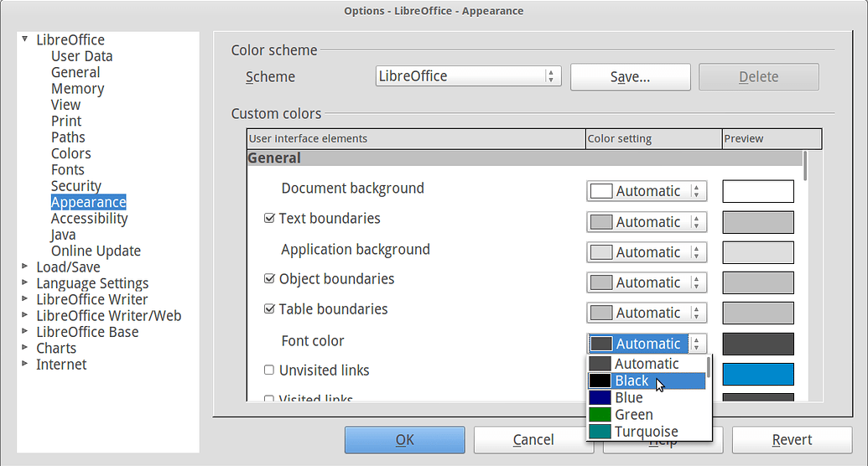868x466 pixels.
Task: Select Online Update in the tree
Action: pyautogui.click(x=96, y=251)
